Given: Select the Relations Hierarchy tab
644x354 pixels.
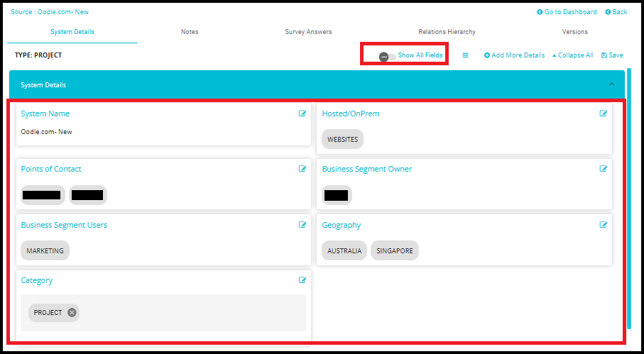Looking at the screenshot, I should point(447,32).
